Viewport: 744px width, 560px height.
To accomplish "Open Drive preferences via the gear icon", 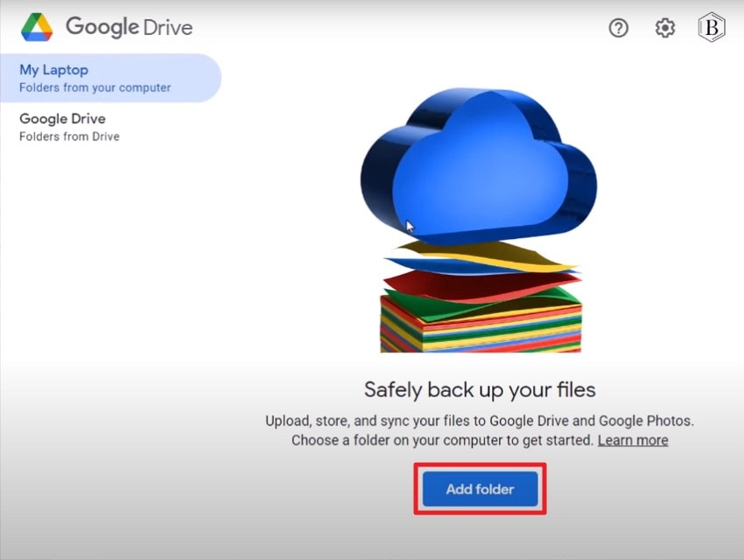I will (664, 28).
